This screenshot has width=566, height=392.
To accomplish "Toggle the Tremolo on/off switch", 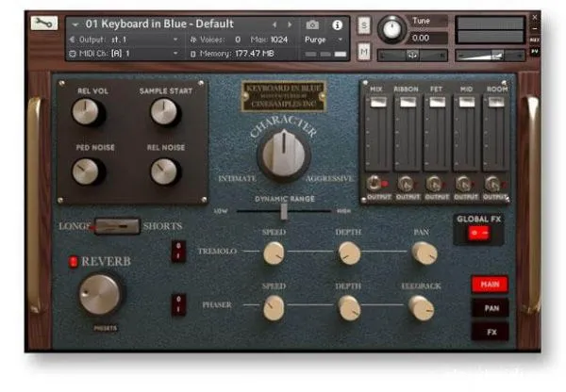I will tap(179, 252).
